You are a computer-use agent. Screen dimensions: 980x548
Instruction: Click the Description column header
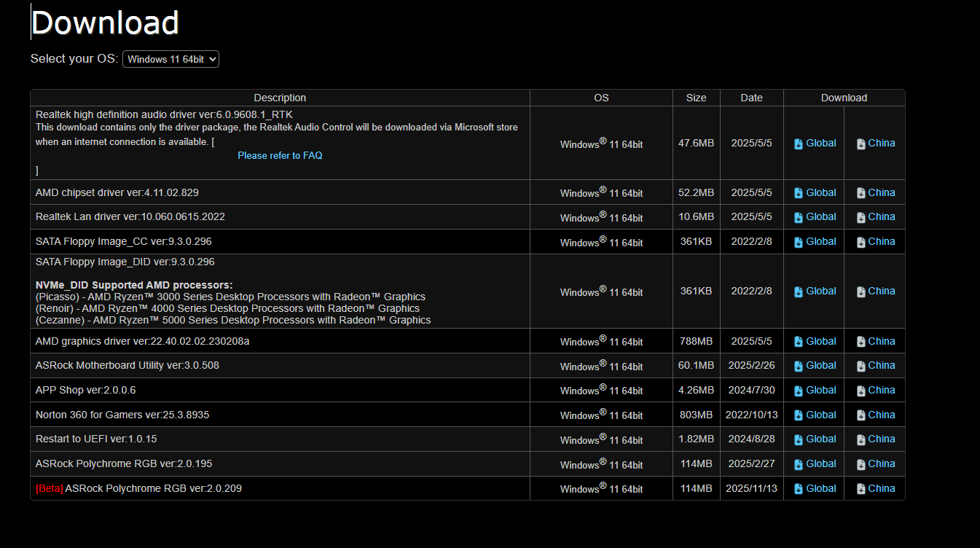click(280, 98)
